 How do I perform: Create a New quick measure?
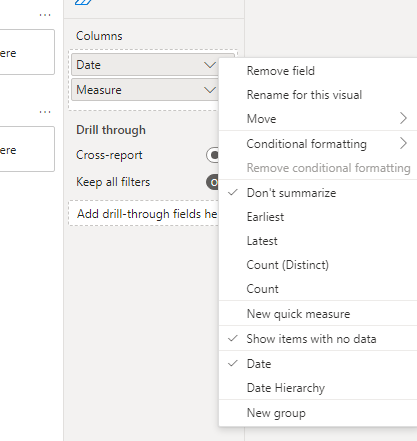tap(318, 314)
